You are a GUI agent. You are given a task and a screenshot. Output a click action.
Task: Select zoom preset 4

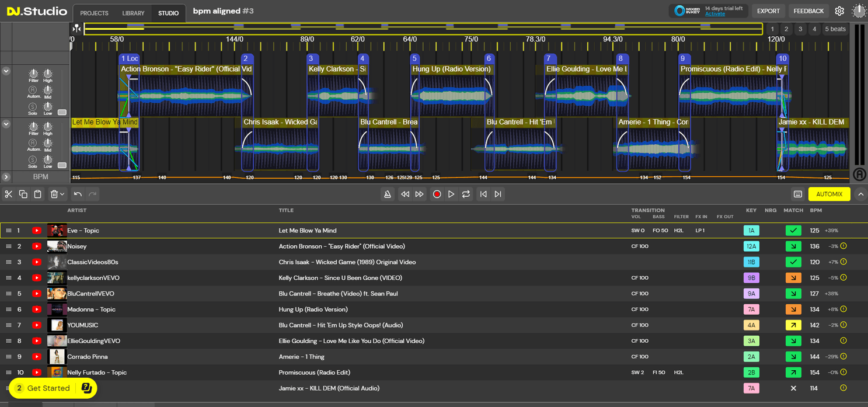(x=814, y=29)
